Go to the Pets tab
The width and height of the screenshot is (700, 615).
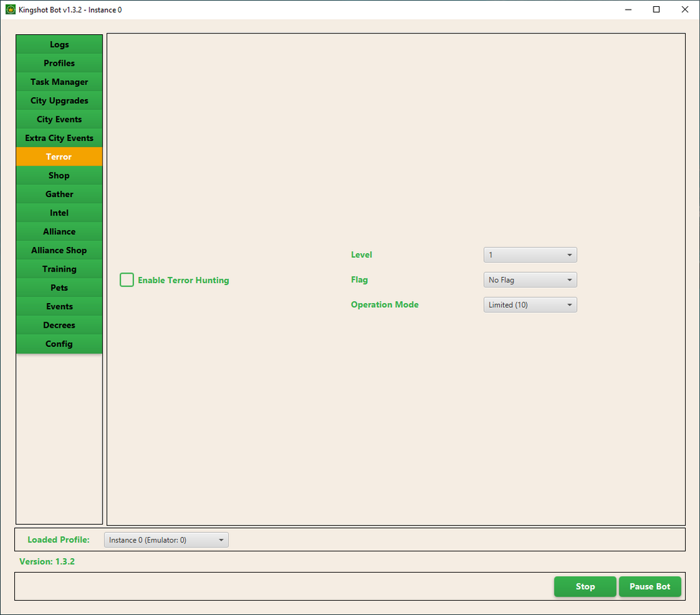pyautogui.click(x=59, y=288)
